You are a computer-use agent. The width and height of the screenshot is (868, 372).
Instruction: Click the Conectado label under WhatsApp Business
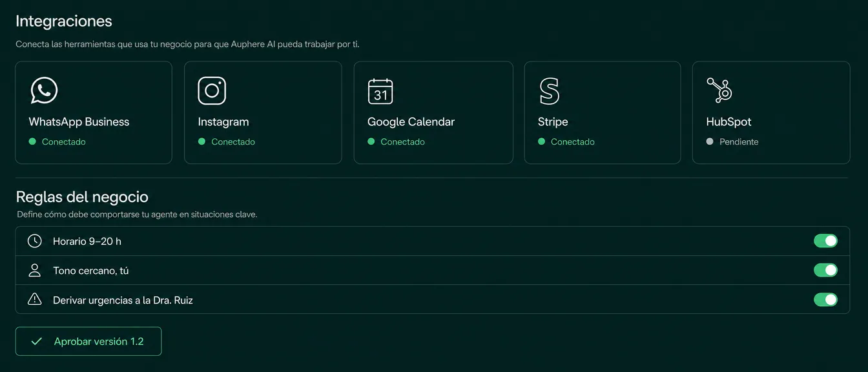[64, 141]
